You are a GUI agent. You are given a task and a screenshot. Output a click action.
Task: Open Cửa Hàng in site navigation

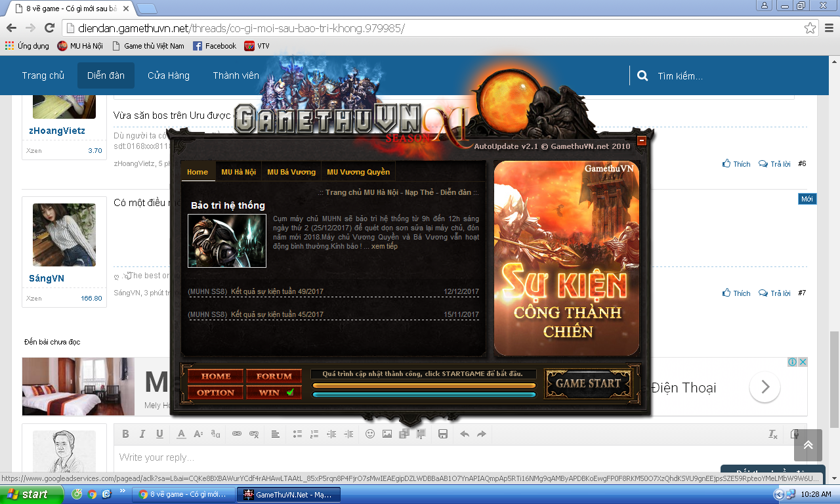[x=169, y=75]
